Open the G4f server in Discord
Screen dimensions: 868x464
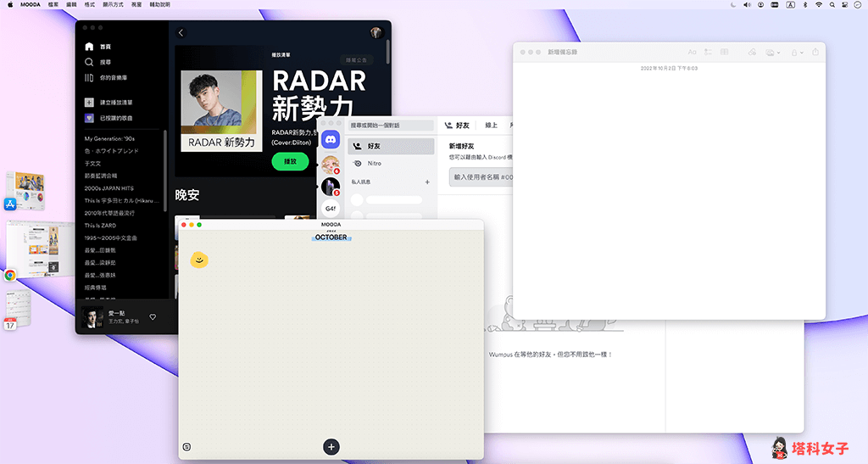coord(331,209)
